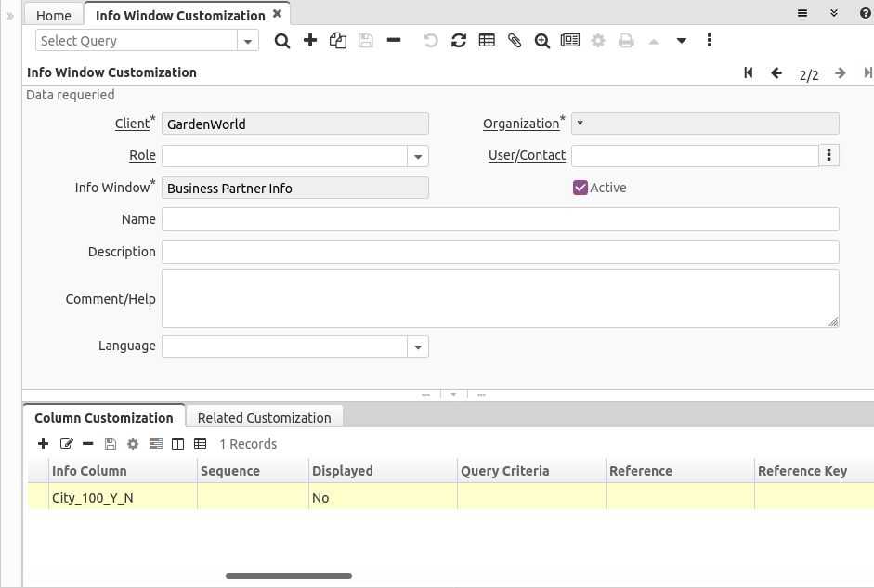Delete the selected City_100_Y_N row
The height and width of the screenshot is (588, 874).
87,443
